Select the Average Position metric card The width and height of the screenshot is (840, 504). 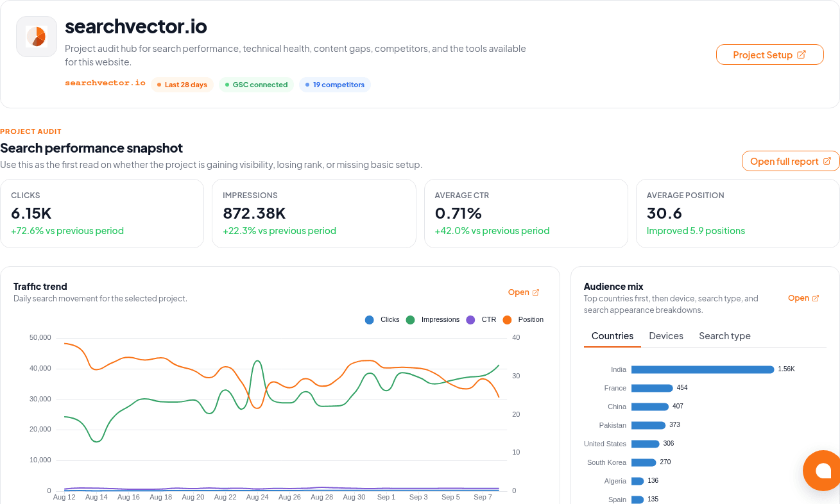click(x=738, y=214)
